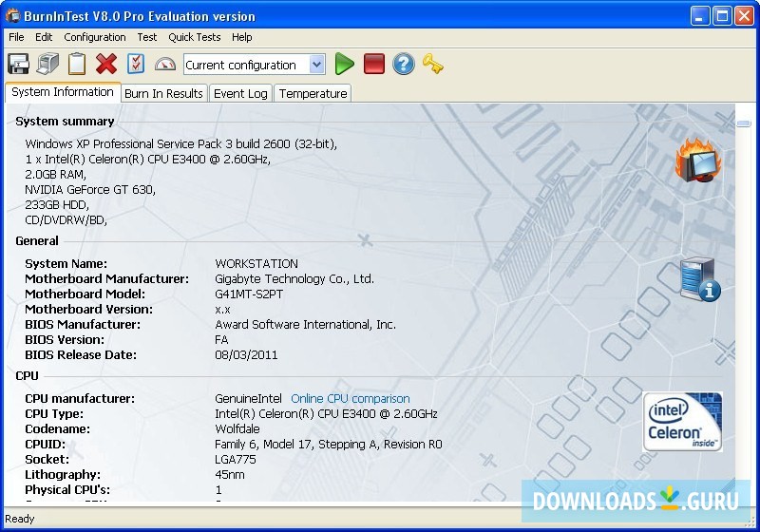This screenshot has height=532, width=760.
Task: Open help with the blue question icon
Action: coord(403,64)
